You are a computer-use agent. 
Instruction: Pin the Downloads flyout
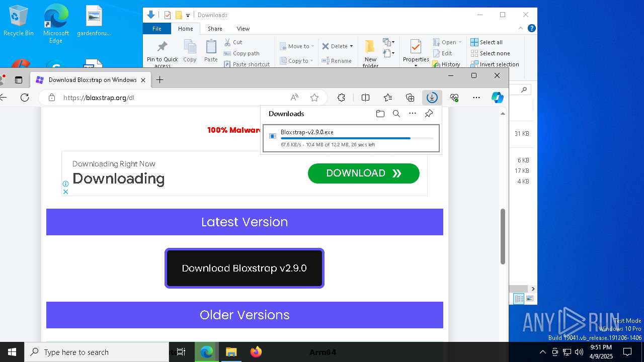point(429,114)
